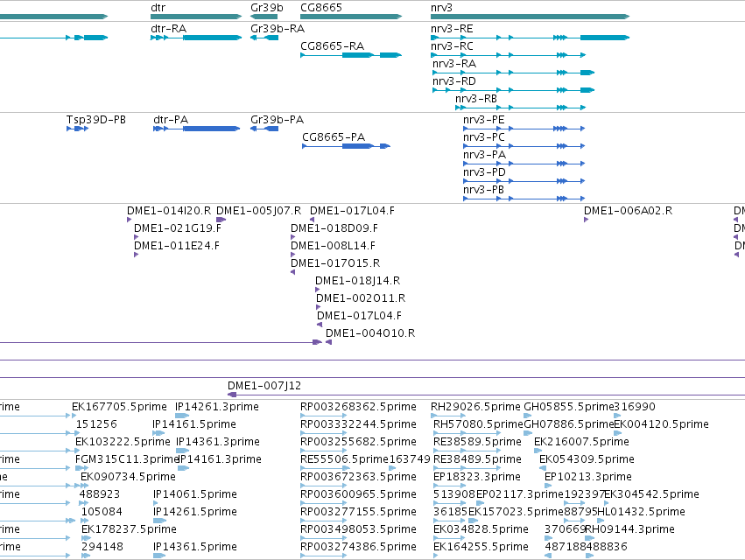Select the nrv3-PA protein label

485,155
